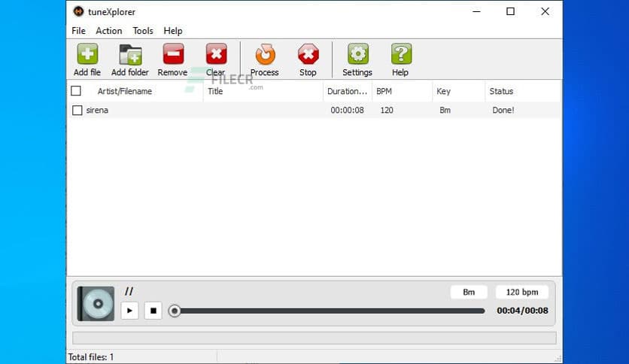Click the 120 bpm box in player
Image resolution: width=629 pixels, height=364 pixels.
pyautogui.click(x=522, y=293)
